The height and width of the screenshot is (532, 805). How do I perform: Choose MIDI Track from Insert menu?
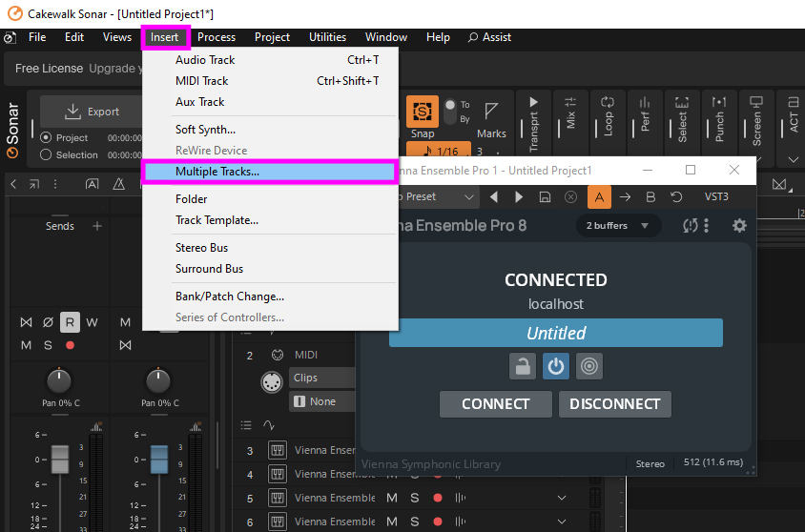pos(270,81)
